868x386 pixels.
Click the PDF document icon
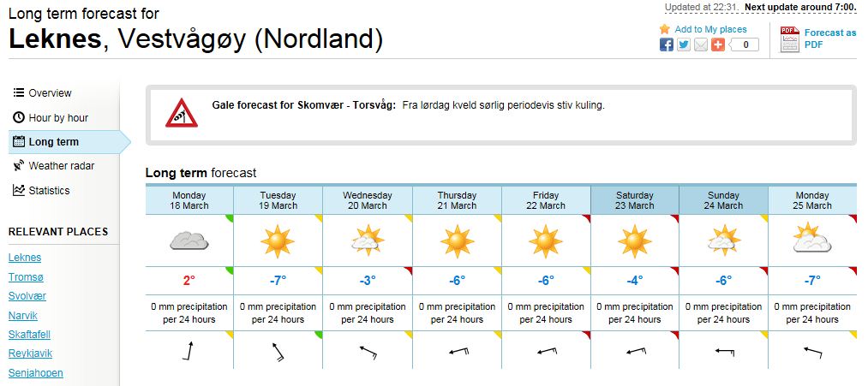789,39
